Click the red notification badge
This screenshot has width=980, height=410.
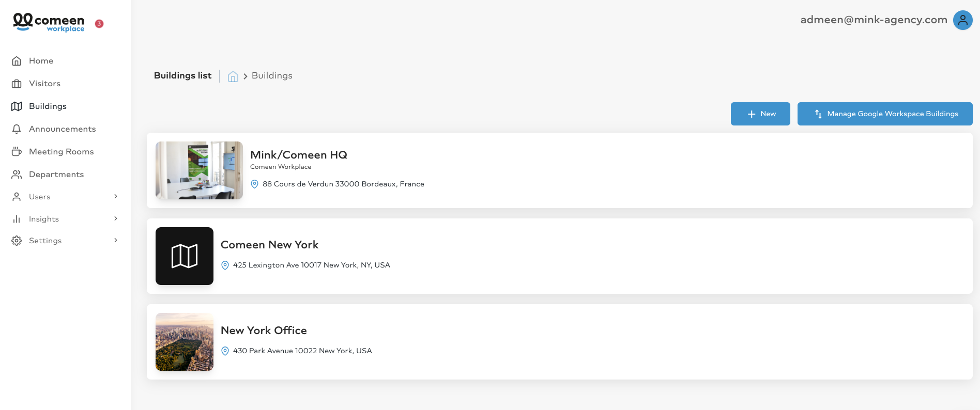(x=99, y=24)
